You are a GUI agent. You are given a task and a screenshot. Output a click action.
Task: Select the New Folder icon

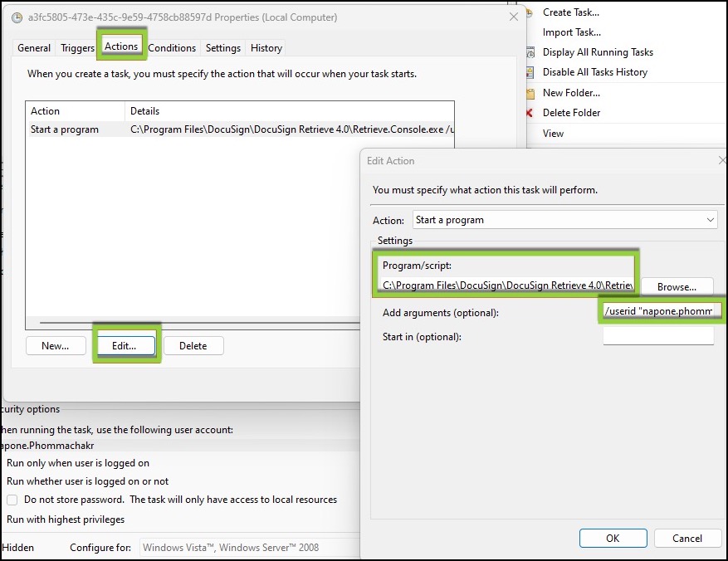click(529, 92)
